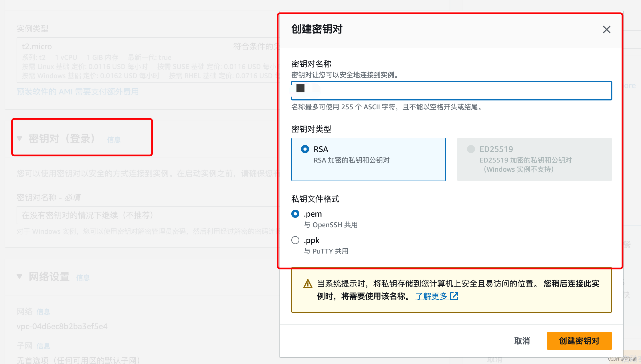Open the 信息 link next to 网络设置
This screenshot has height=364, width=641.
pyautogui.click(x=83, y=278)
